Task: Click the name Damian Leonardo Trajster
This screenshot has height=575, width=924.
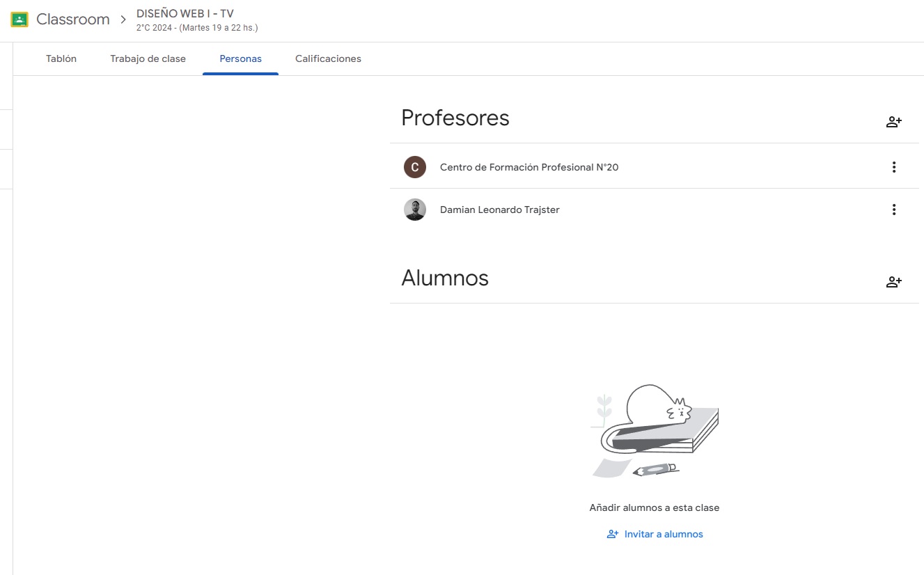Action: pyautogui.click(x=500, y=210)
